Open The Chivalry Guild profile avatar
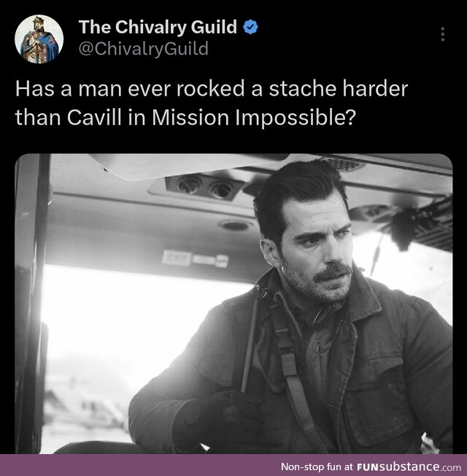Screen dimensions: 467x476 click(x=39, y=39)
